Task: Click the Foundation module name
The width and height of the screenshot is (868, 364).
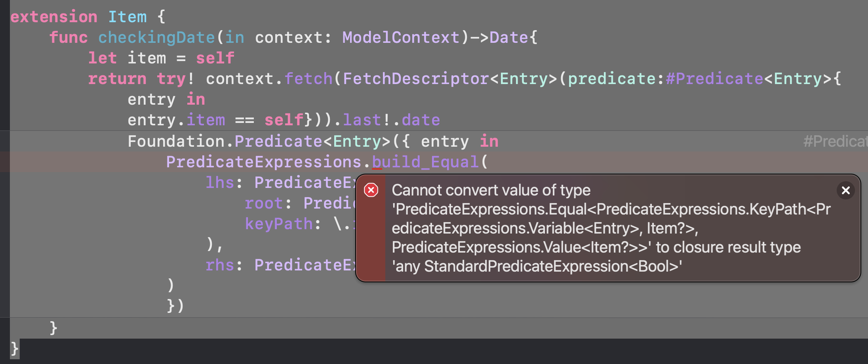Action: (176, 142)
